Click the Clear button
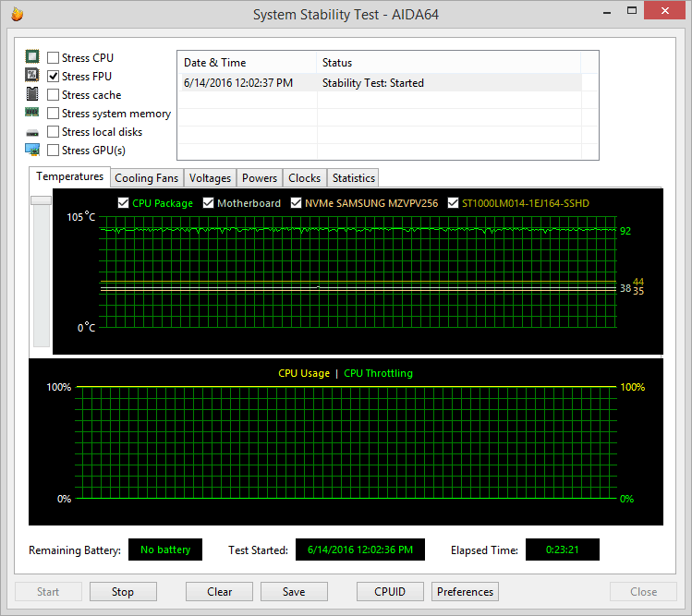 pyautogui.click(x=219, y=592)
